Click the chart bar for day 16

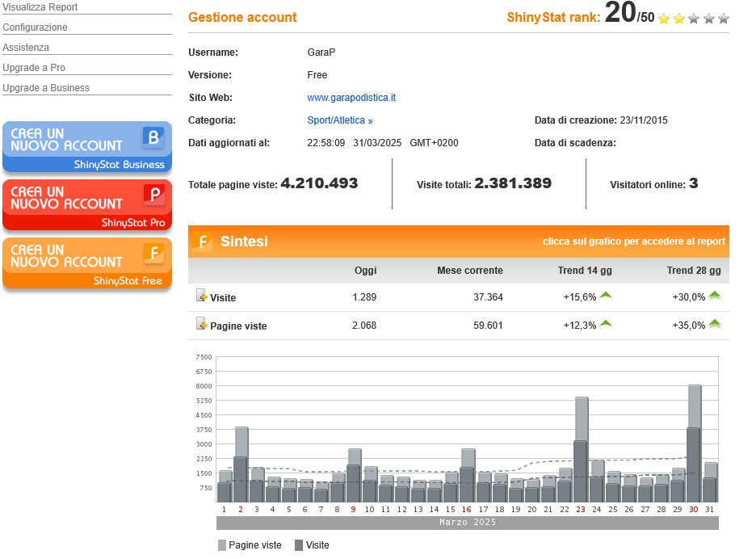click(x=468, y=476)
